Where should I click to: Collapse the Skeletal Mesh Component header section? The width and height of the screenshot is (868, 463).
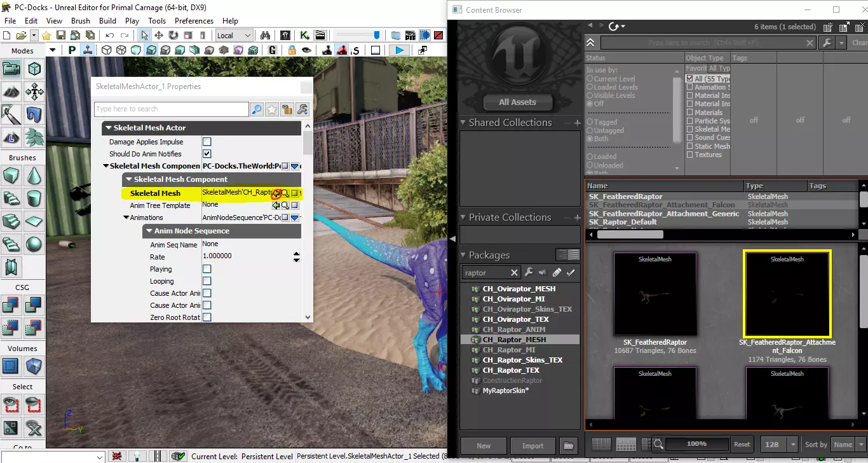click(x=128, y=179)
